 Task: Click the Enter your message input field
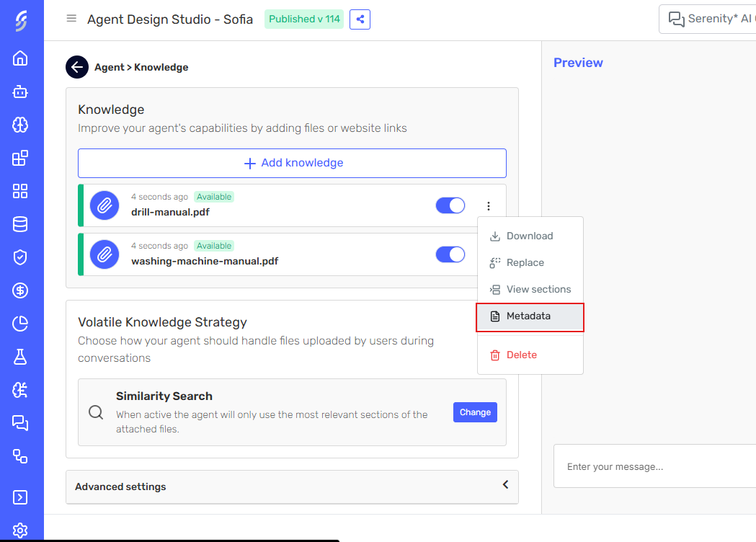655,466
